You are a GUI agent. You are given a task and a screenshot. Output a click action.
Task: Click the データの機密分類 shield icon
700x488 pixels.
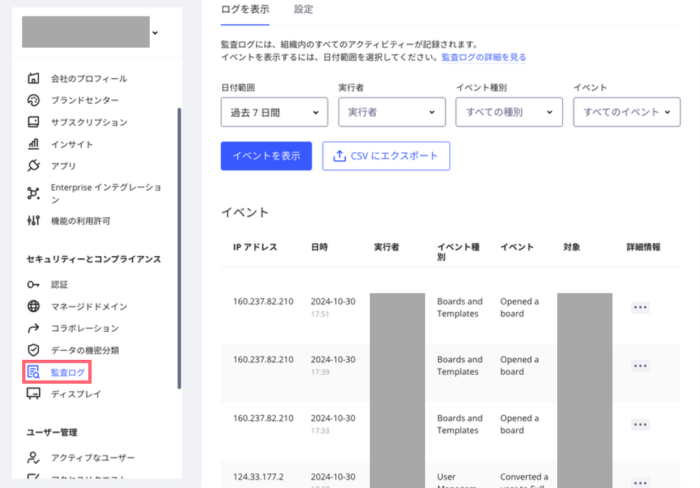pos(33,350)
